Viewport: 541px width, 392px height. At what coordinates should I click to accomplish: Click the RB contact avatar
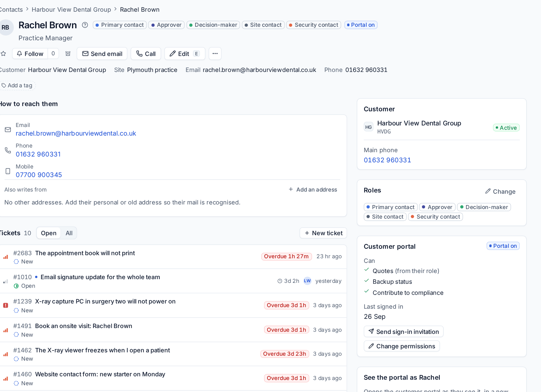click(6, 27)
